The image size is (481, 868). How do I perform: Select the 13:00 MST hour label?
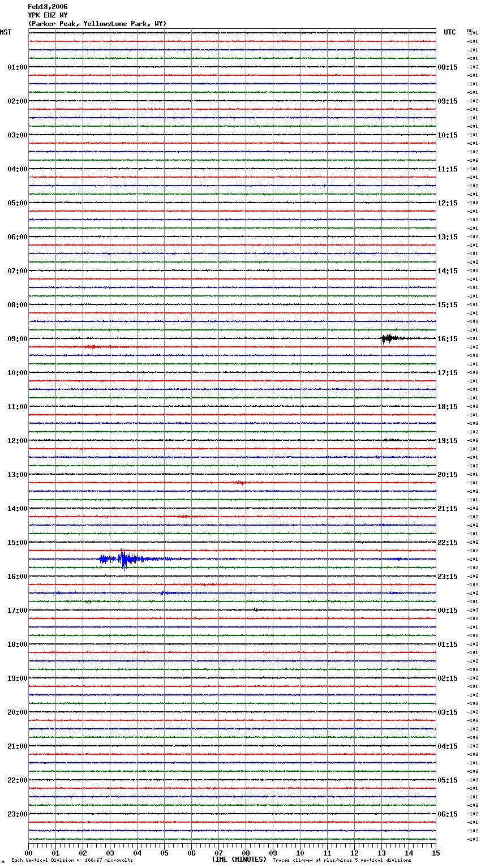(x=18, y=475)
